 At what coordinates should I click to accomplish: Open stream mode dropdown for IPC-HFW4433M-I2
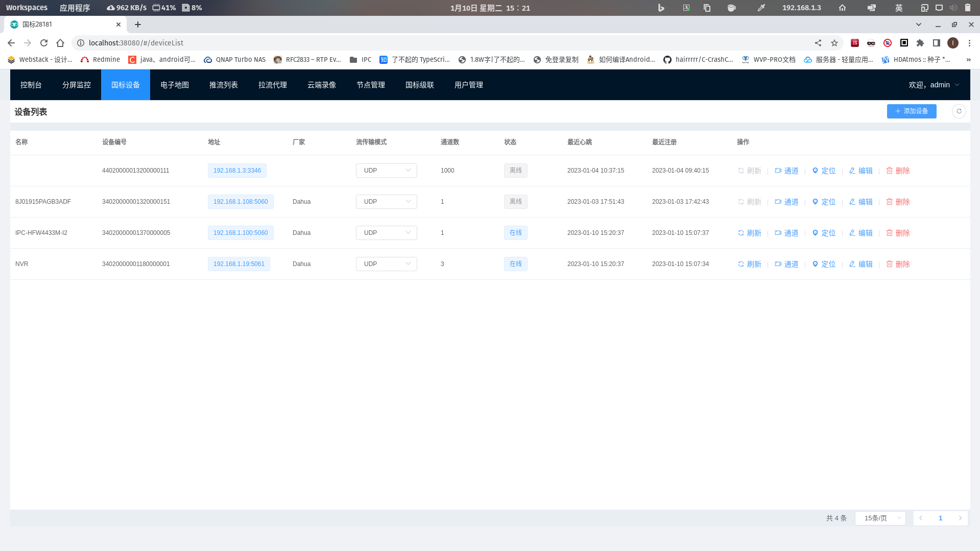pyautogui.click(x=386, y=233)
